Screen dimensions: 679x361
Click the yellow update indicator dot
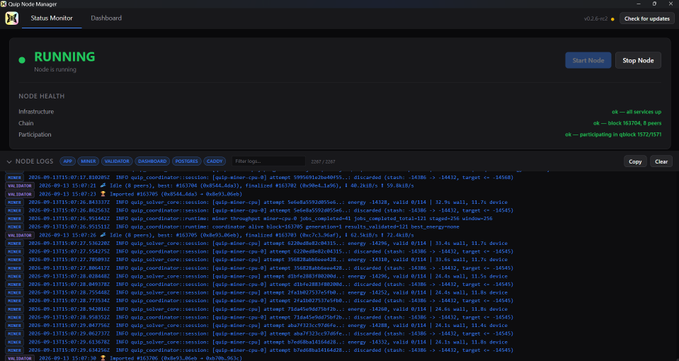pyautogui.click(x=612, y=19)
